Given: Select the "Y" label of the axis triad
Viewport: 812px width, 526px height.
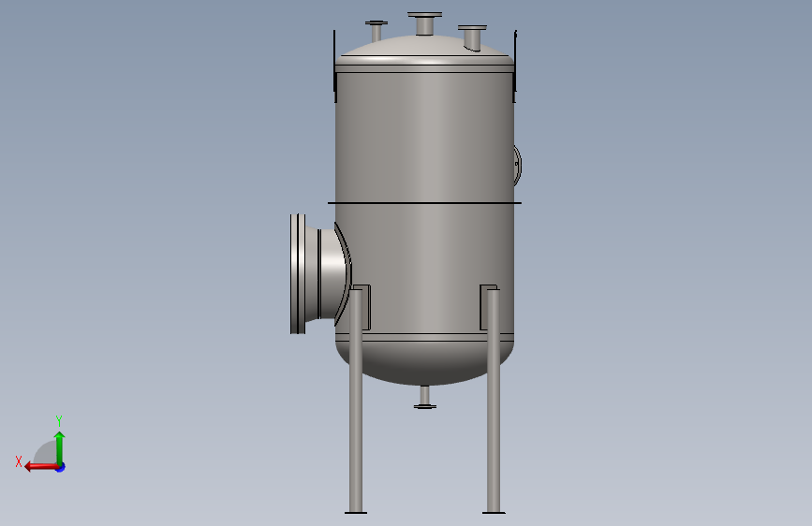Looking at the screenshot, I should 59,420.
